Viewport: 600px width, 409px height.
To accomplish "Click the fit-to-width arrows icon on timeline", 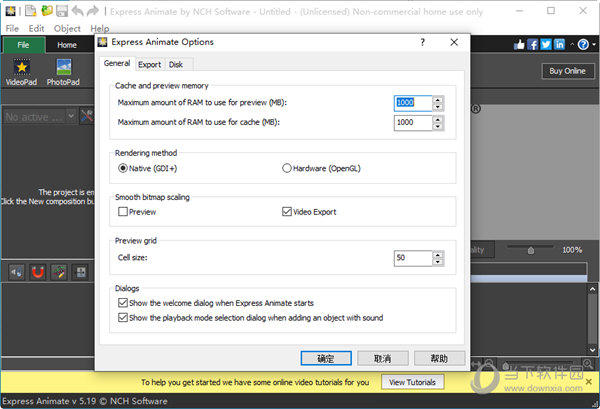I will click(476, 363).
